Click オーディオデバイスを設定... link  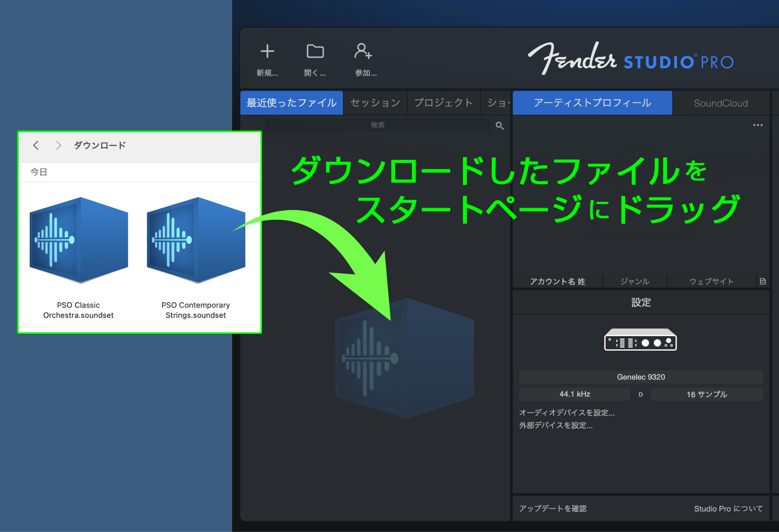coord(567,413)
